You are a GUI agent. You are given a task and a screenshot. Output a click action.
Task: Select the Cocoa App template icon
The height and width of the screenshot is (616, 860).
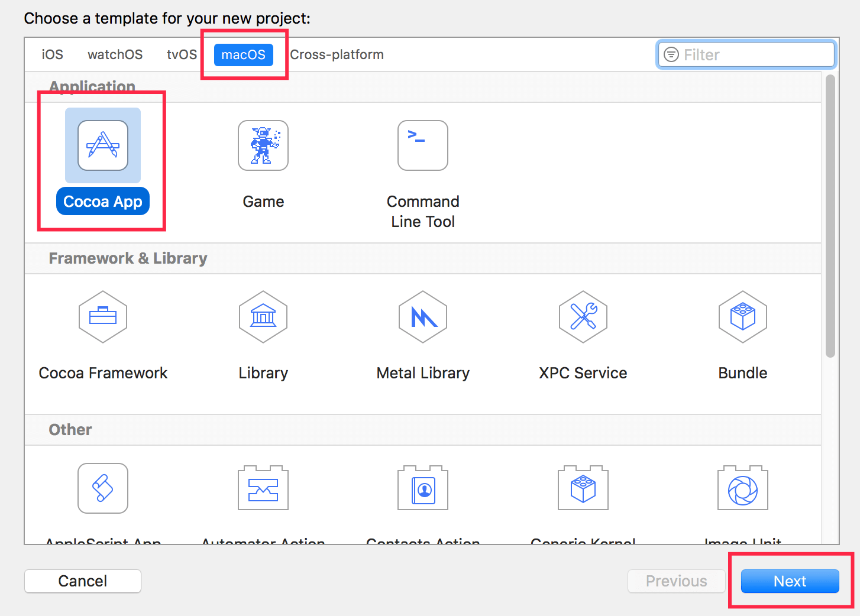103,145
